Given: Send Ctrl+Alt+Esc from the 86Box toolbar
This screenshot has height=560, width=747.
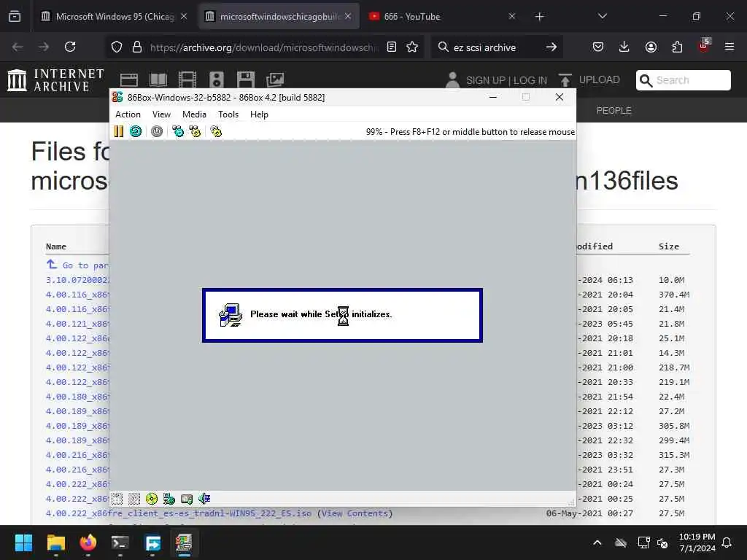Looking at the screenshot, I should [195, 131].
